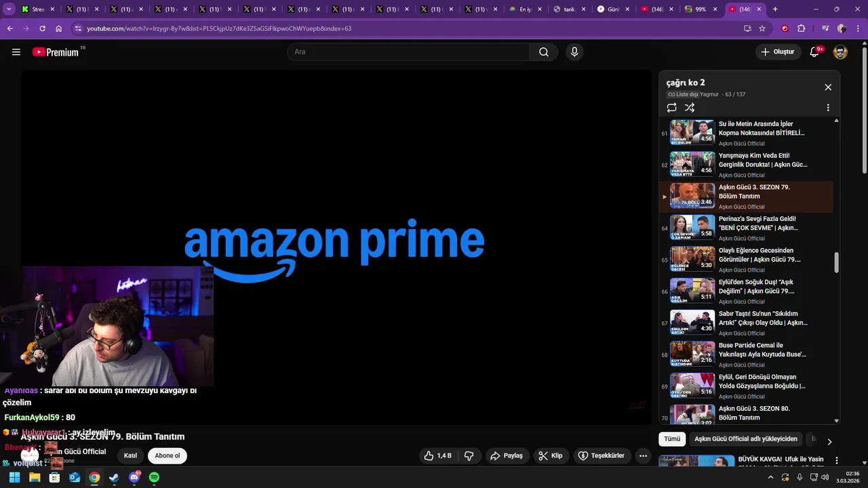Bookmark this page with star icon
Screen dimensions: 868x488
(x=762, y=28)
